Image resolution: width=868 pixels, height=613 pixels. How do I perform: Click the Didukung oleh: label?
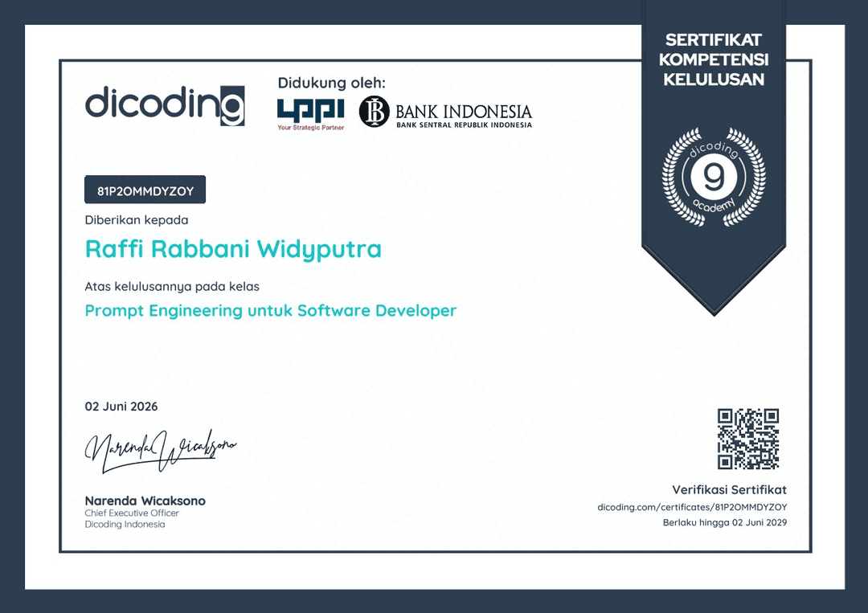pos(332,83)
